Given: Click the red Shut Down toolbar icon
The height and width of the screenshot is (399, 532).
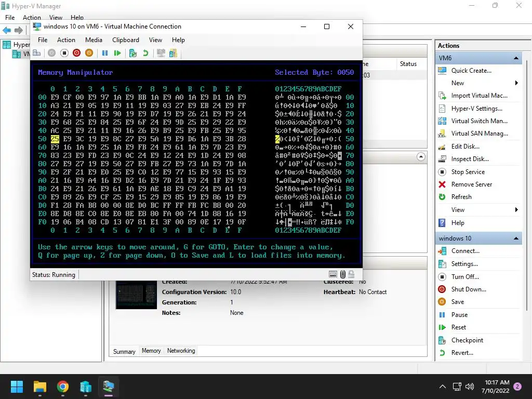Looking at the screenshot, I should click(77, 53).
